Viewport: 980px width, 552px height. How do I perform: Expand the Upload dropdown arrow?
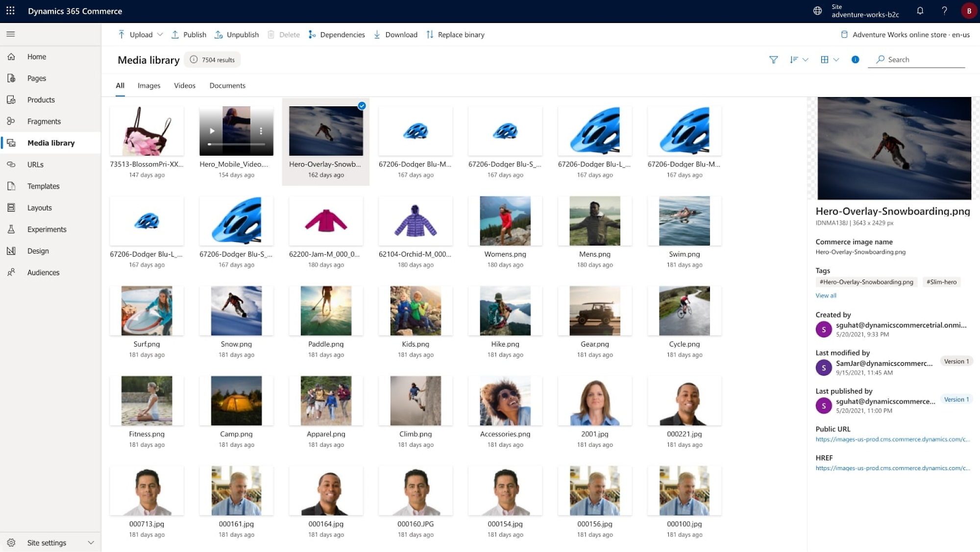160,34
